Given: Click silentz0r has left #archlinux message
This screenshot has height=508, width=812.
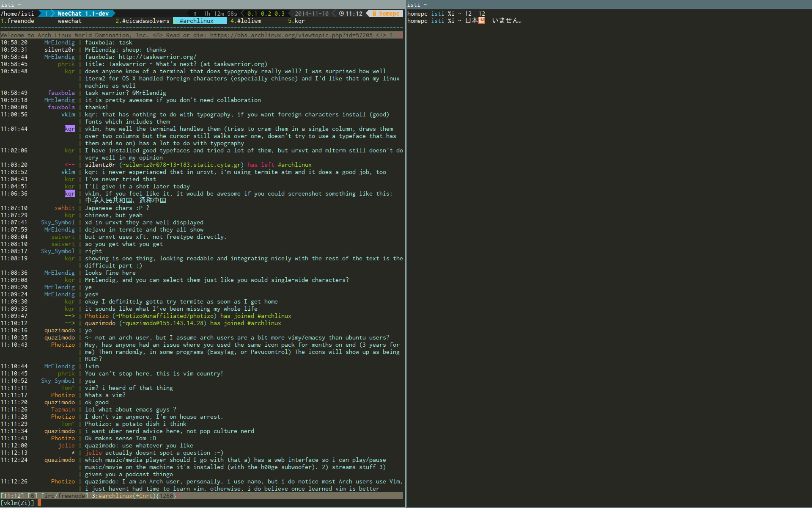Looking at the screenshot, I should [198, 165].
